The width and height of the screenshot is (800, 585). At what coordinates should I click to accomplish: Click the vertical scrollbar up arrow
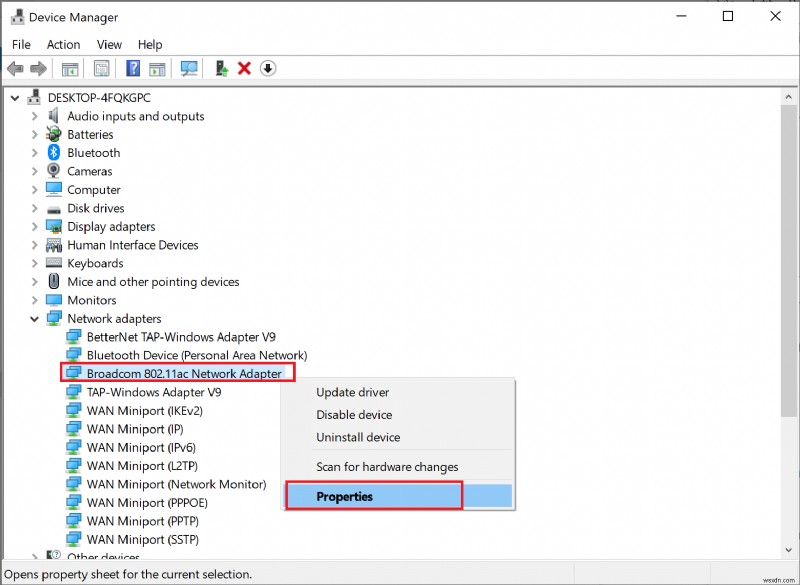(x=788, y=96)
